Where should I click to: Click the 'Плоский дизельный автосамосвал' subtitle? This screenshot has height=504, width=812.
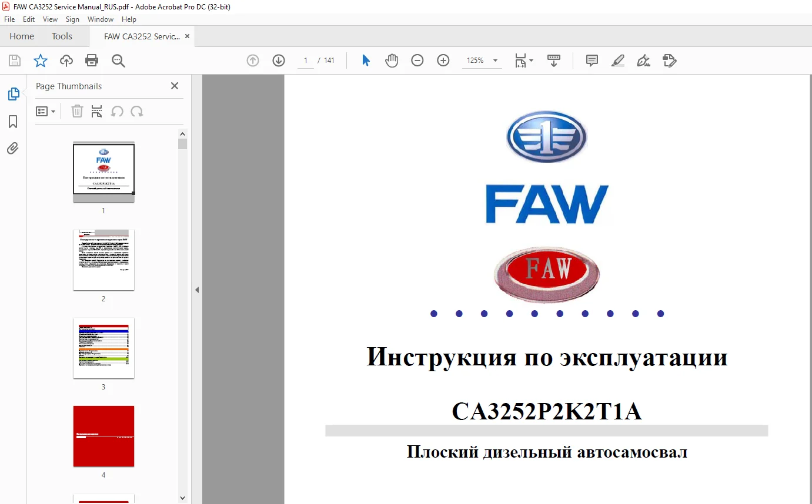[x=547, y=452]
